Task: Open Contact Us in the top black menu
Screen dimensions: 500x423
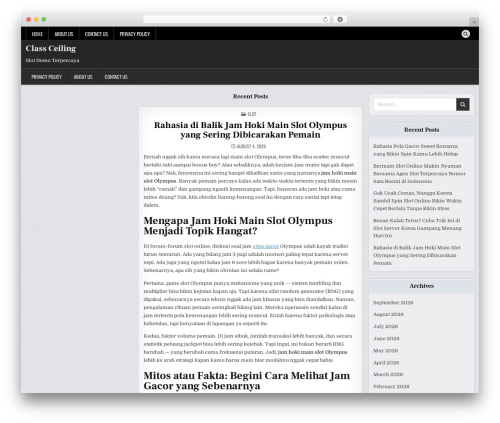Action: tap(96, 34)
